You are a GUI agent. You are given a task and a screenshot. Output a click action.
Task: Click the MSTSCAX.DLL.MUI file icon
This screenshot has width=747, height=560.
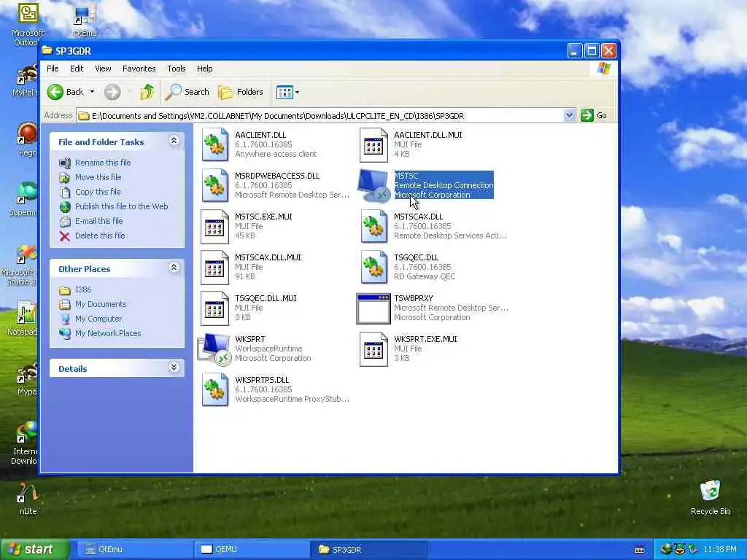pos(215,267)
